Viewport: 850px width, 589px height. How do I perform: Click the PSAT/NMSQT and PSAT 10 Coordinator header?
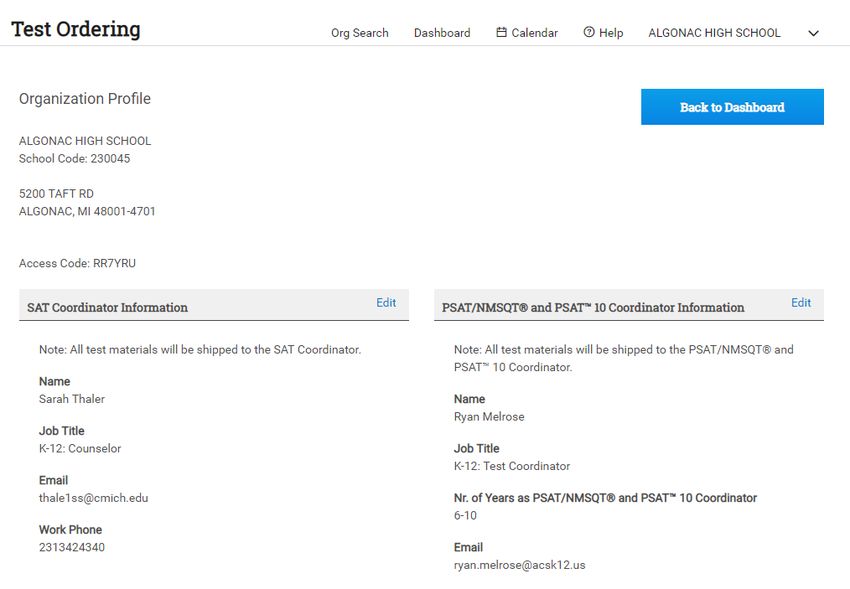point(593,307)
